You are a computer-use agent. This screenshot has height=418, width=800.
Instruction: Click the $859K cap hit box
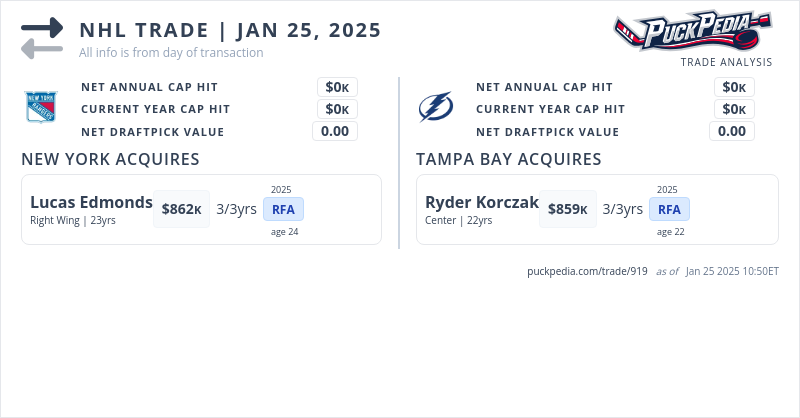click(x=567, y=209)
